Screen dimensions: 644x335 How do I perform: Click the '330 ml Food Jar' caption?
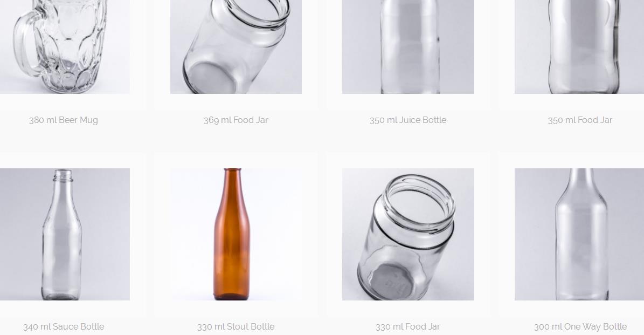pyautogui.click(x=408, y=327)
